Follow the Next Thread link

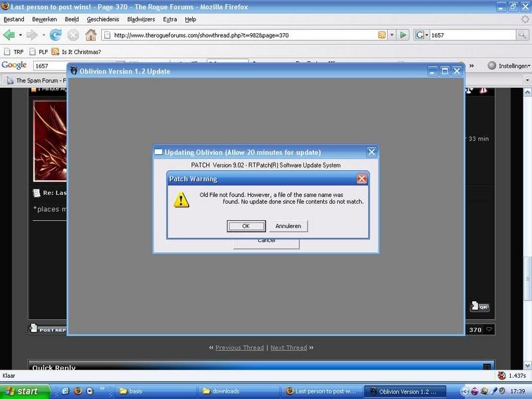[x=289, y=347]
